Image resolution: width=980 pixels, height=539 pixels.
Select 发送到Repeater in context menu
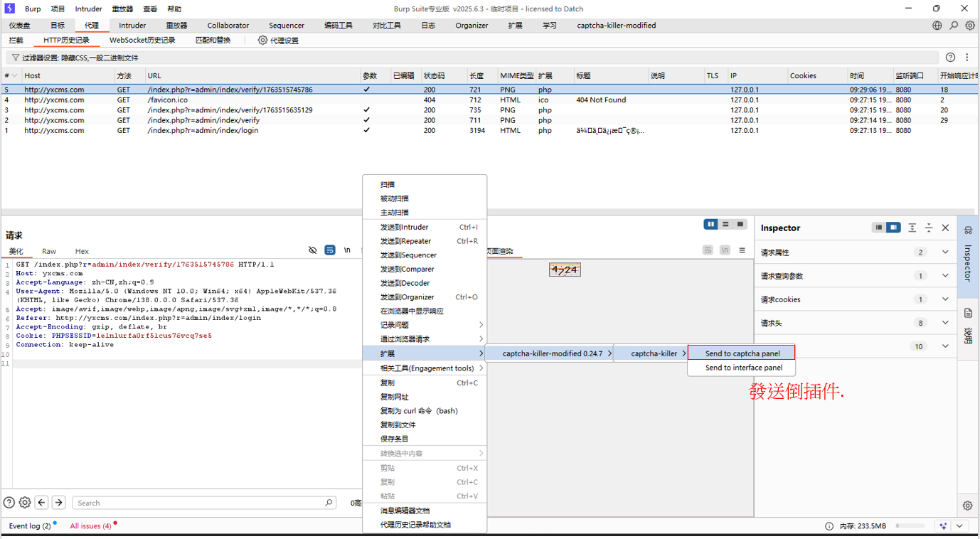click(x=425, y=241)
